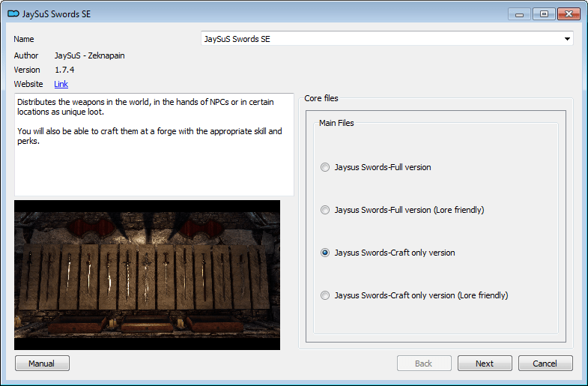588x386 pixels.
Task: Click the Name label
Action: 24,39
